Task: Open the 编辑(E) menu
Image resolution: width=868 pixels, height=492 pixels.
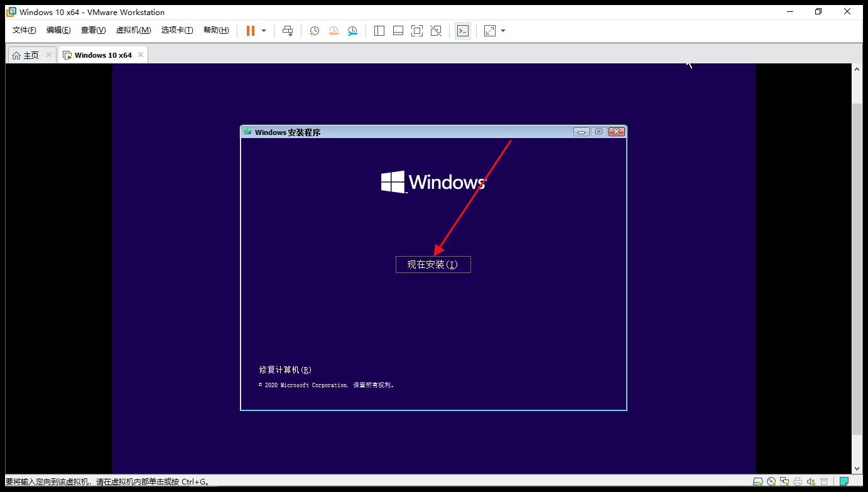Action: click(58, 30)
